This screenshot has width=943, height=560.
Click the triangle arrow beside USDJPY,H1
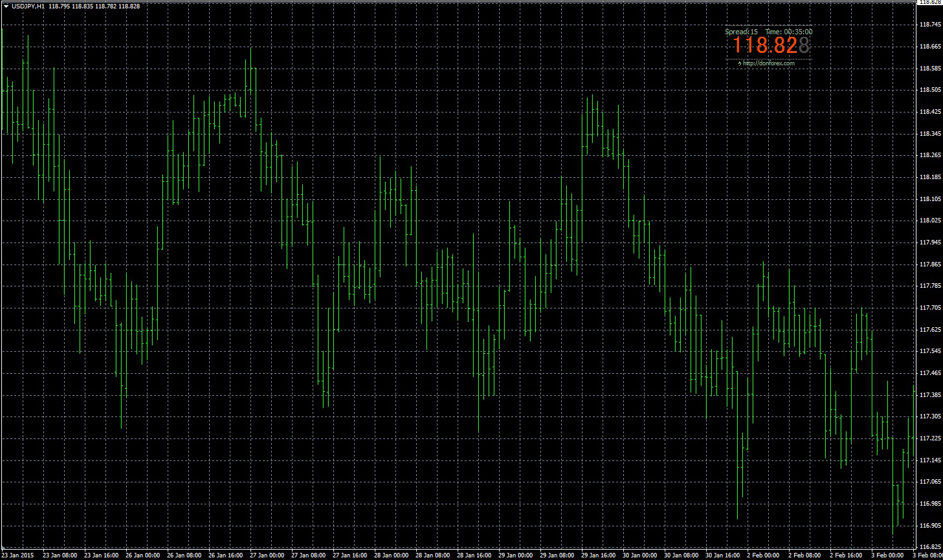[x=5, y=6]
